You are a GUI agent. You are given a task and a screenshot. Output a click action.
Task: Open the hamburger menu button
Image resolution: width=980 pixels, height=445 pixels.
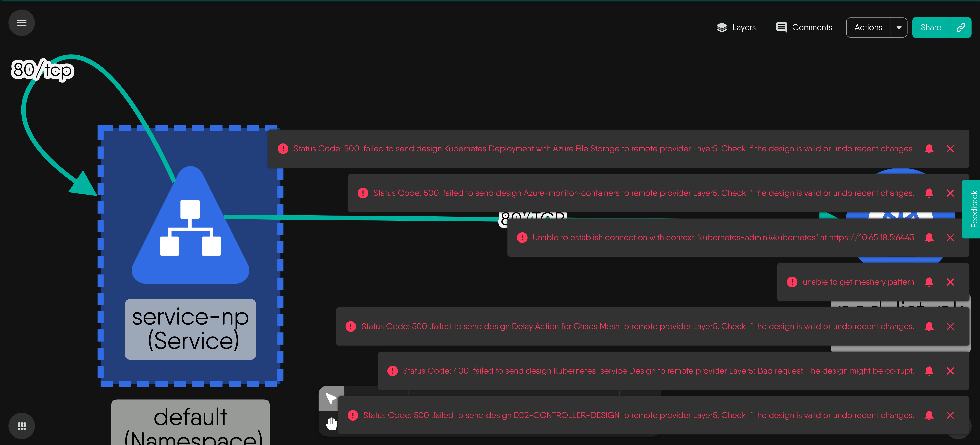tap(22, 23)
